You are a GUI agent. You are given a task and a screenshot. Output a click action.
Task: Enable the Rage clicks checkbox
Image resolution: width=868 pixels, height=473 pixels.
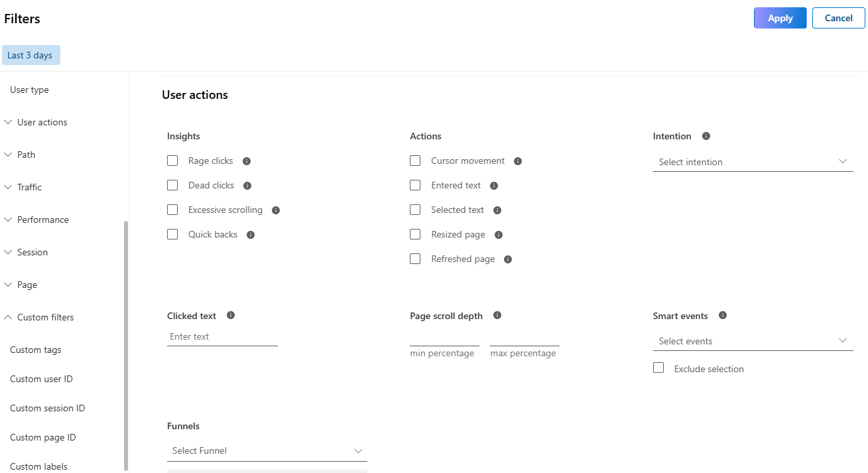(172, 161)
